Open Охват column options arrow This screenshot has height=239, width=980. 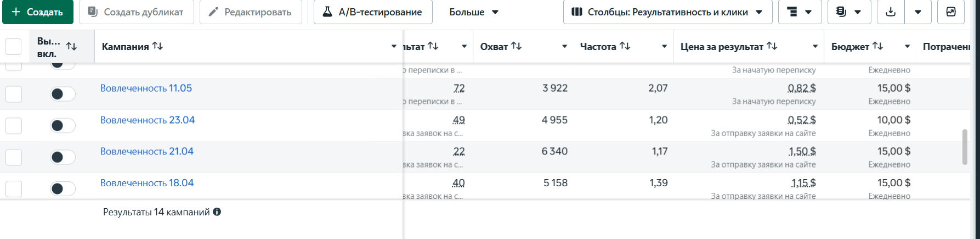coord(564,47)
